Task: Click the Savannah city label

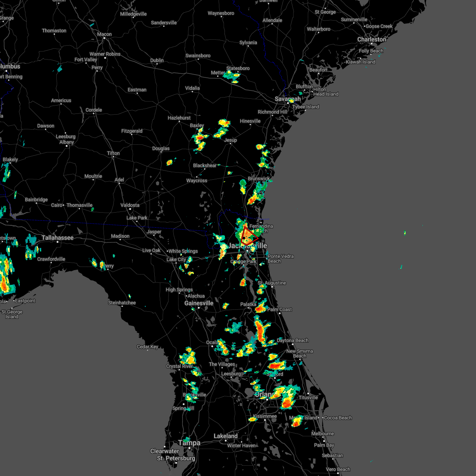Action: click(287, 99)
